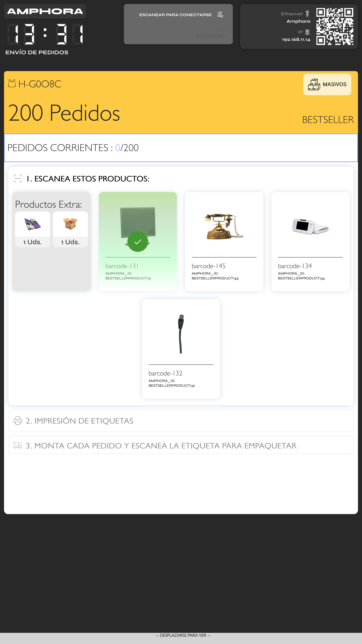The height and width of the screenshot is (644, 362).
Task: Click the Ethernet connector icon
Action: pos(307,14)
